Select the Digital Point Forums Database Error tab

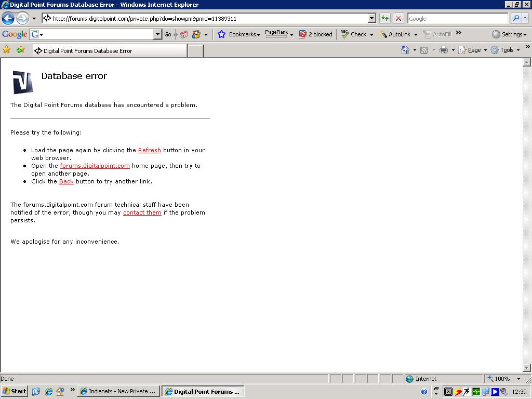coord(110,51)
